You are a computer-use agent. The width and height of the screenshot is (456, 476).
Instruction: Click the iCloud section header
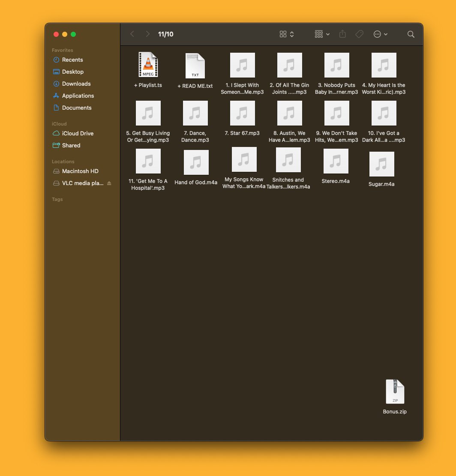tap(59, 124)
